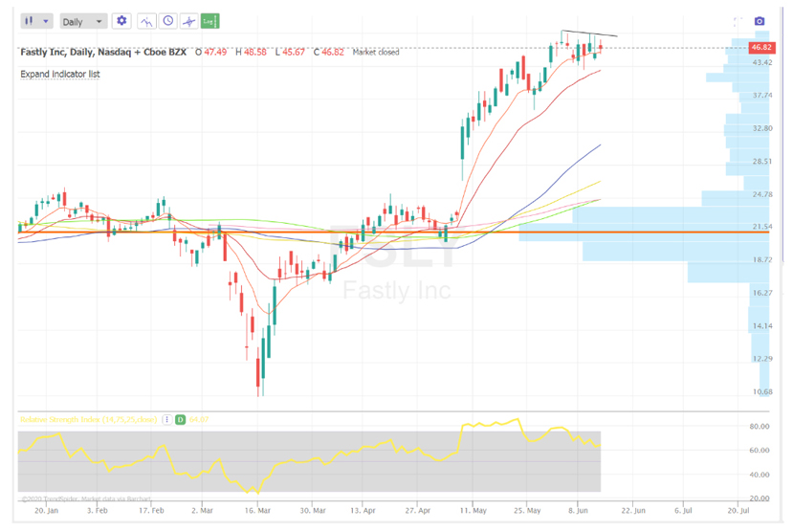
Task: Click price axis label 43.42
Action: point(762,63)
